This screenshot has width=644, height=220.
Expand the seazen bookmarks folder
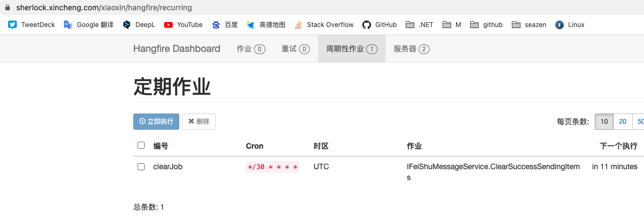[x=516, y=24]
